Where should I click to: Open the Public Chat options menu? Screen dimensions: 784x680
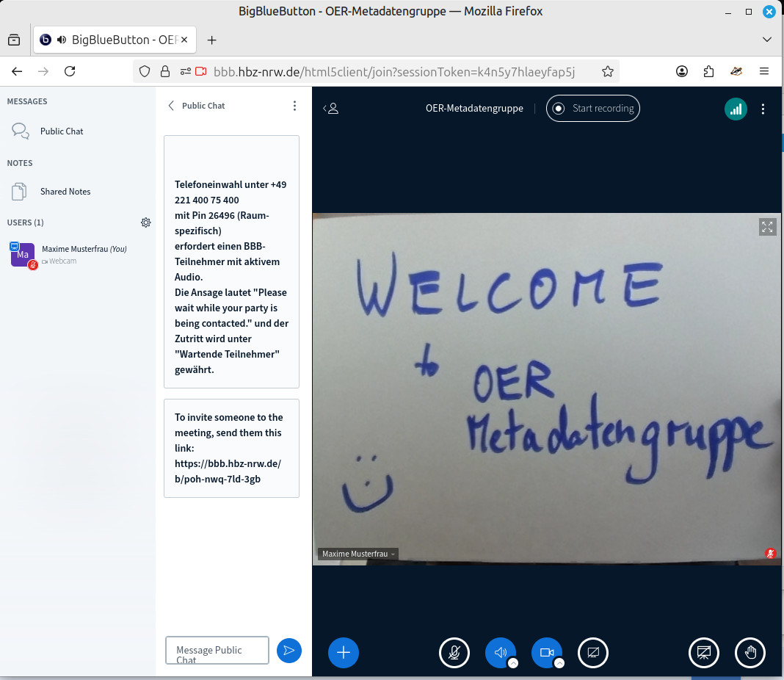(294, 106)
